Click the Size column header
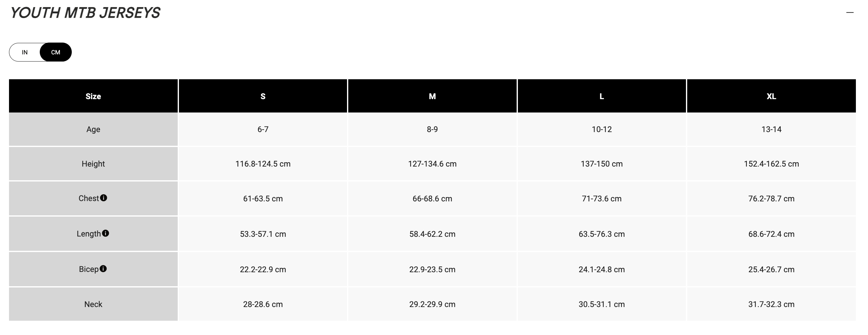 [93, 96]
